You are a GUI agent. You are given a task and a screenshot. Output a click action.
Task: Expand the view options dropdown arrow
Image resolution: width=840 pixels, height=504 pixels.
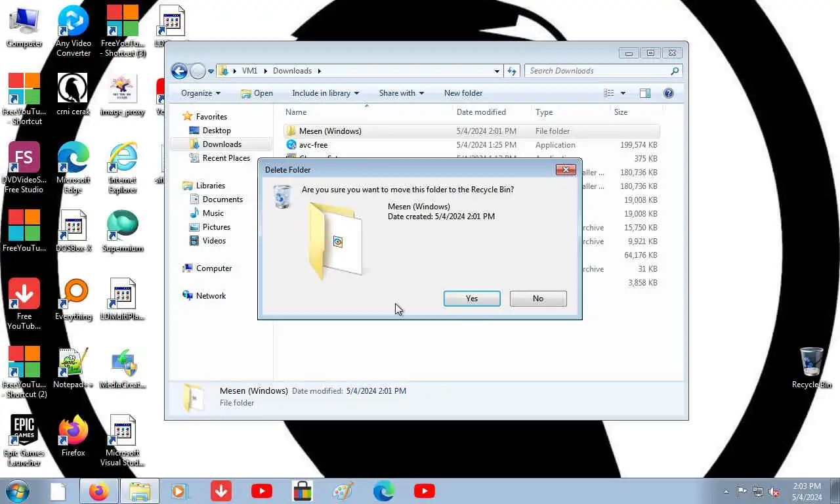pyautogui.click(x=623, y=93)
